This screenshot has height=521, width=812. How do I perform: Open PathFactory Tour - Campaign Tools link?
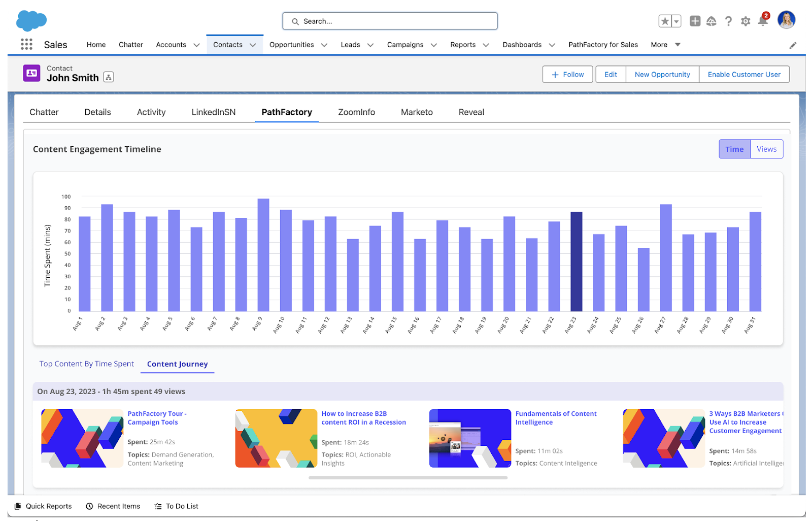point(157,418)
